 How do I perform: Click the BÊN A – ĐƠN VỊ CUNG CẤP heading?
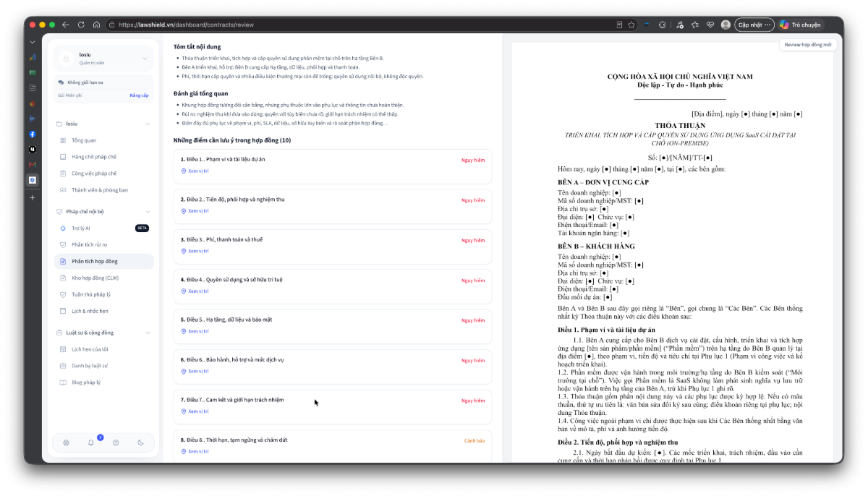coord(603,182)
